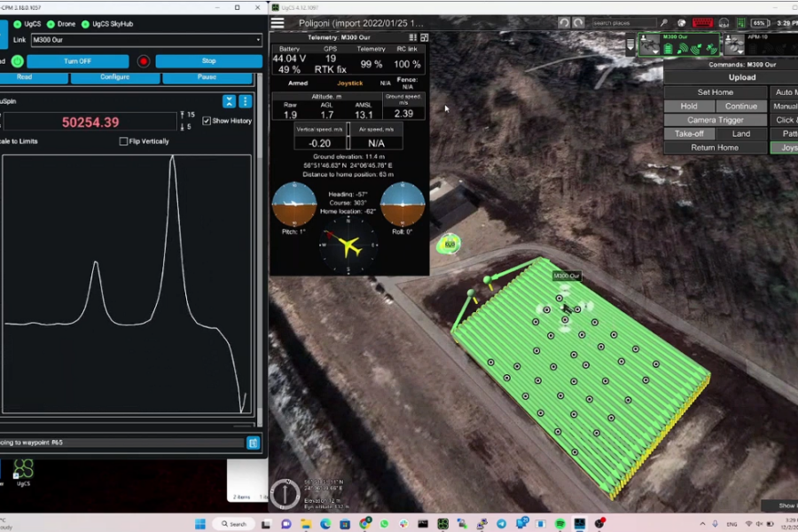Uncheck the Show History checkbox
This screenshot has width=798, height=532.
[x=207, y=121]
